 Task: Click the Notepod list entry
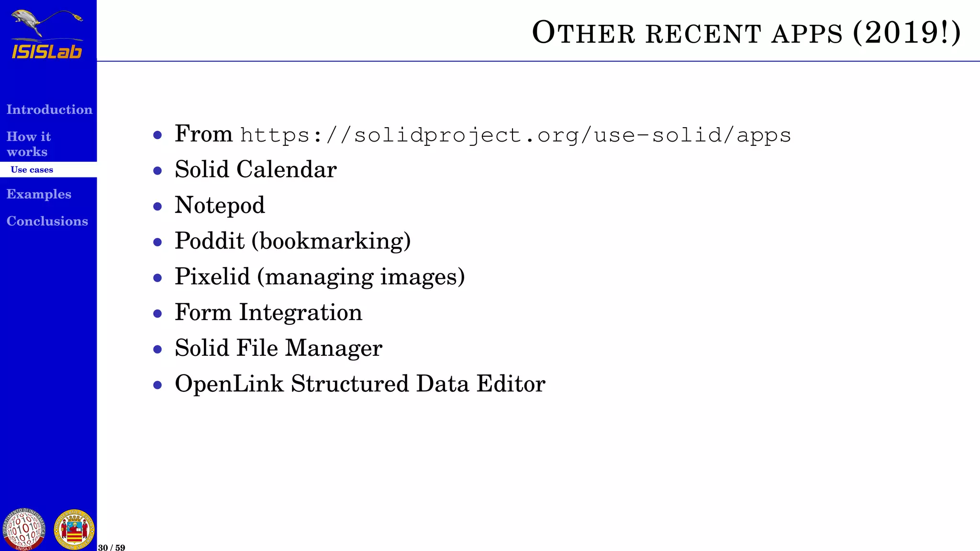pos(220,206)
